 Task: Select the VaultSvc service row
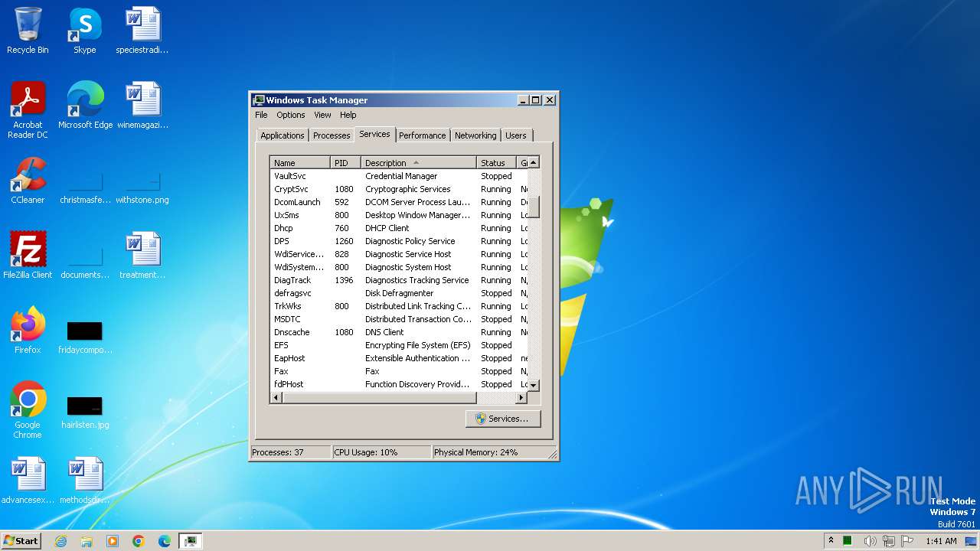399,176
